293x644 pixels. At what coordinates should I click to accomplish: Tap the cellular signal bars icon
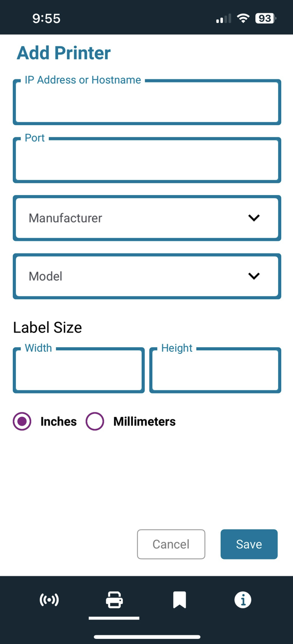(223, 18)
